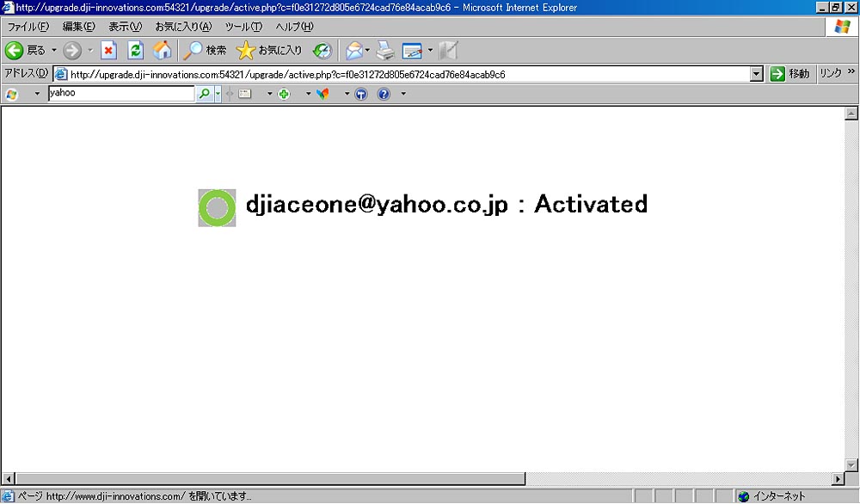Click the Mail envelope icon
The width and height of the screenshot is (860, 504).
(353, 51)
